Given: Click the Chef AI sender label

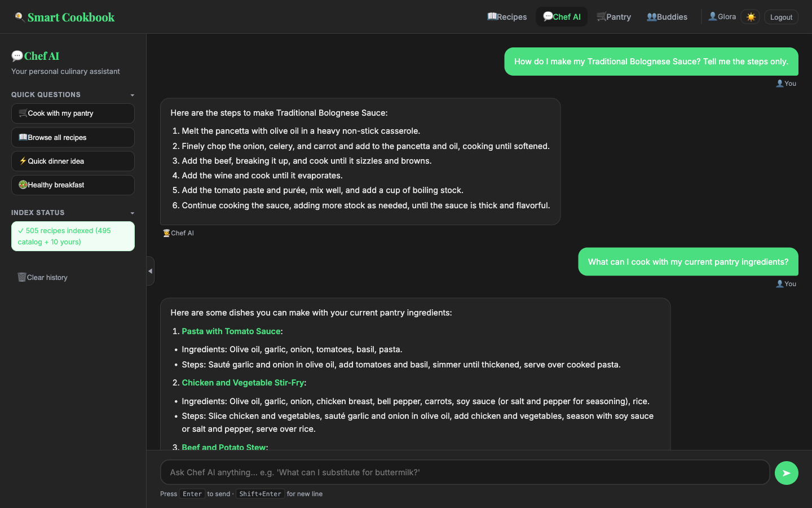Looking at the screenshot, I should click(178, 233).
